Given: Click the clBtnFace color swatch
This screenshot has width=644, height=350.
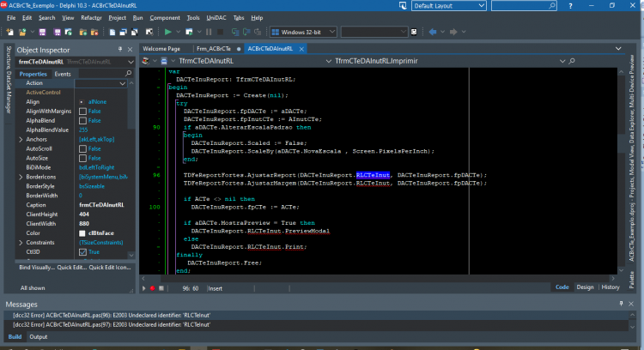Looking at the screenshot, I should (x=82, y=233).
